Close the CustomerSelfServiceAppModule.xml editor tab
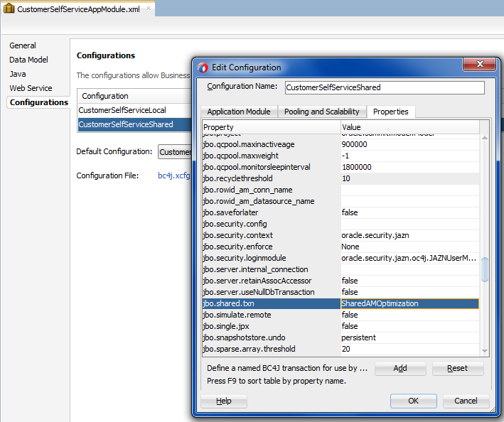The width and height of the screenshot is (504, 422). point(149,9)
